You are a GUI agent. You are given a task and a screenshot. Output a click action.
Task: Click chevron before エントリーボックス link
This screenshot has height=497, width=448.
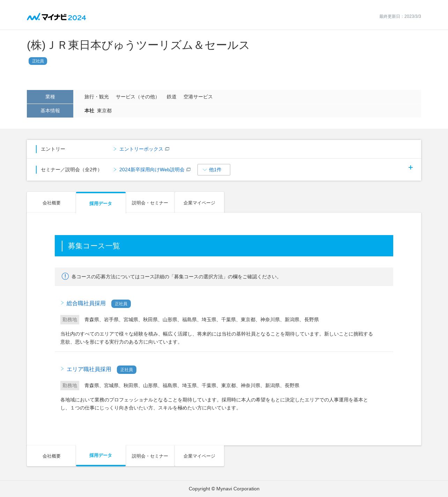pos(115,149)
